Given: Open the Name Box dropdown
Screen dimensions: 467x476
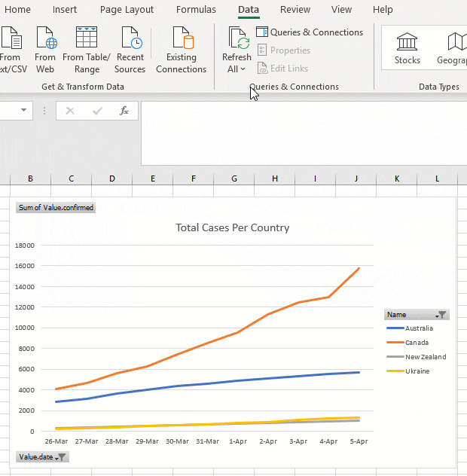Looking at the screenshot, I should pos(23,110).
